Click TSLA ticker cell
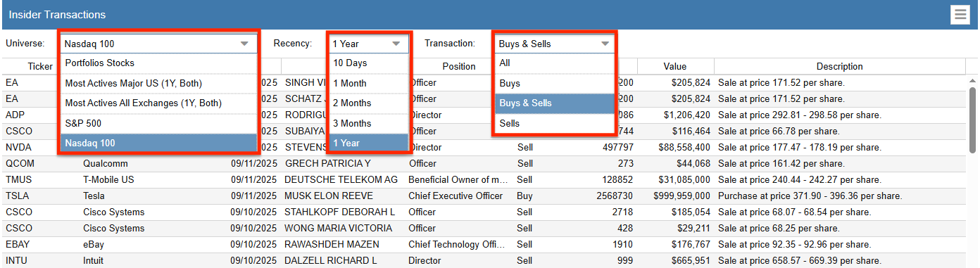 click(18, 196)
